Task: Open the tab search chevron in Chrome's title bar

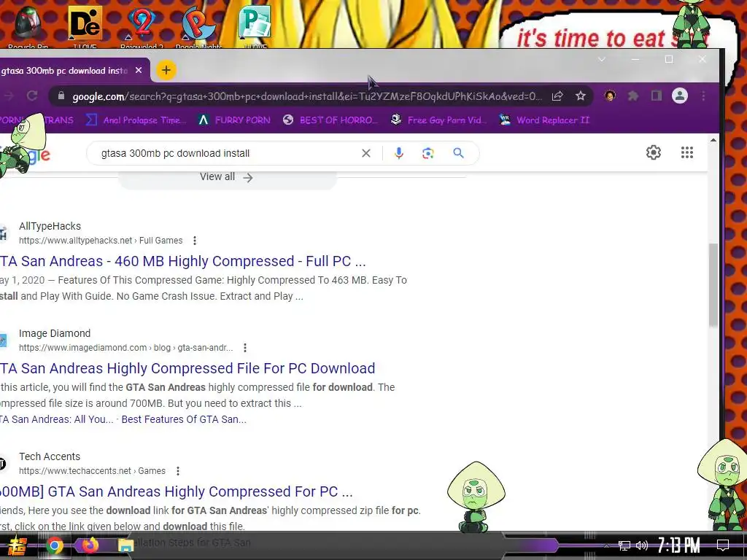Action: [602, 59]
